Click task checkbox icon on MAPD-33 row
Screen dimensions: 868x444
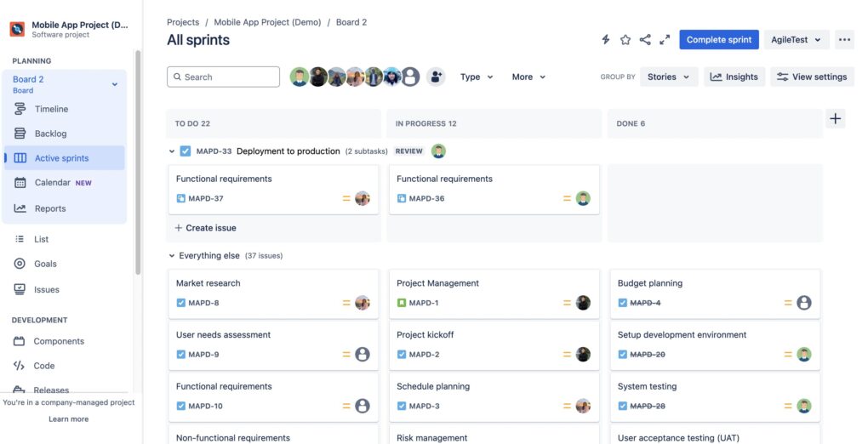pos(186,151)
